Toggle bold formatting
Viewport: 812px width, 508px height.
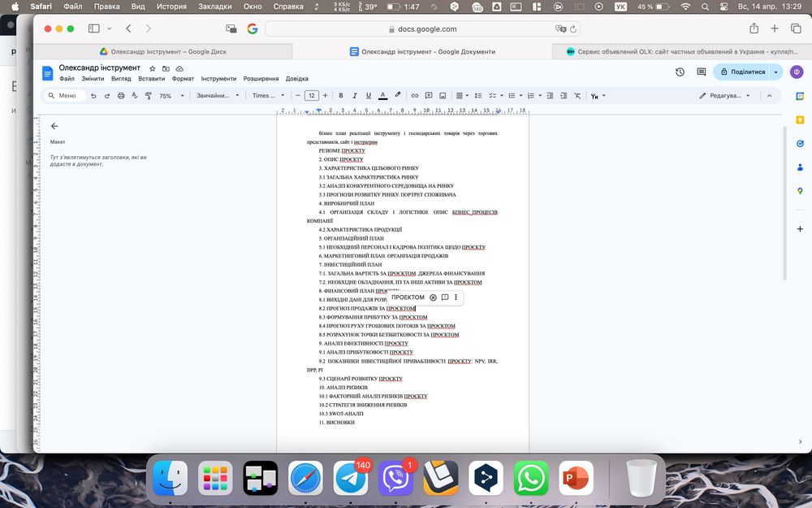pyautogui.click(x=341, y=96)
